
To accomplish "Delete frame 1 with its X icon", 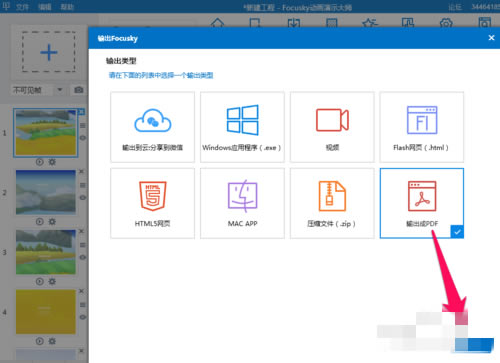I will 82,112.
